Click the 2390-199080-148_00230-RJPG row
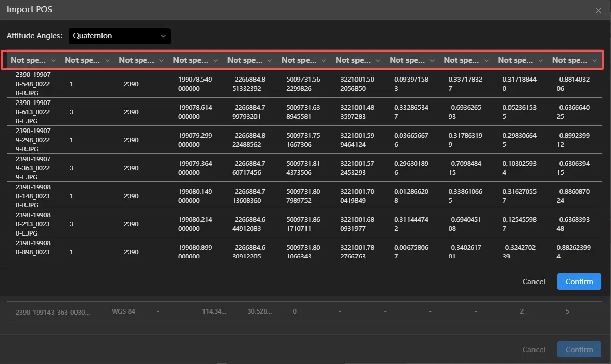611x364 pixels. (33, 196)
